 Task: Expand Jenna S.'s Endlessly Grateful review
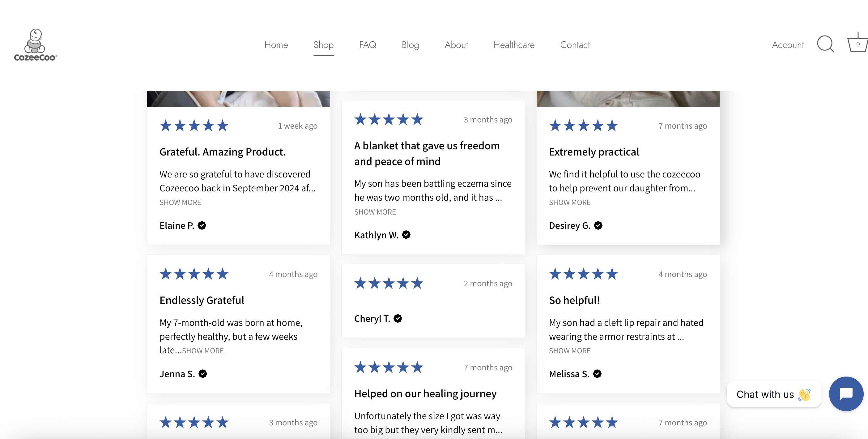[202, 351]
